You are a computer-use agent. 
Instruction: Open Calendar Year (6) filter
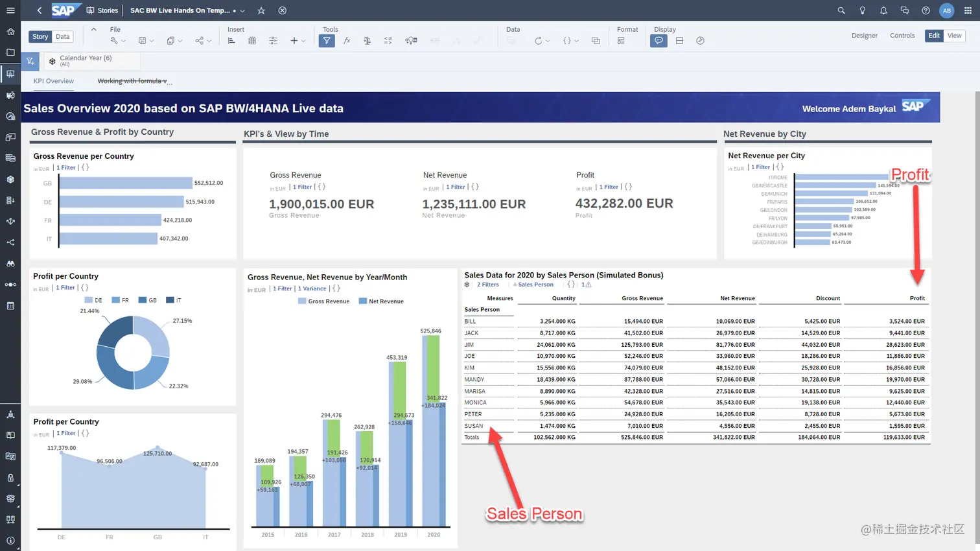(x=92, y=61)
